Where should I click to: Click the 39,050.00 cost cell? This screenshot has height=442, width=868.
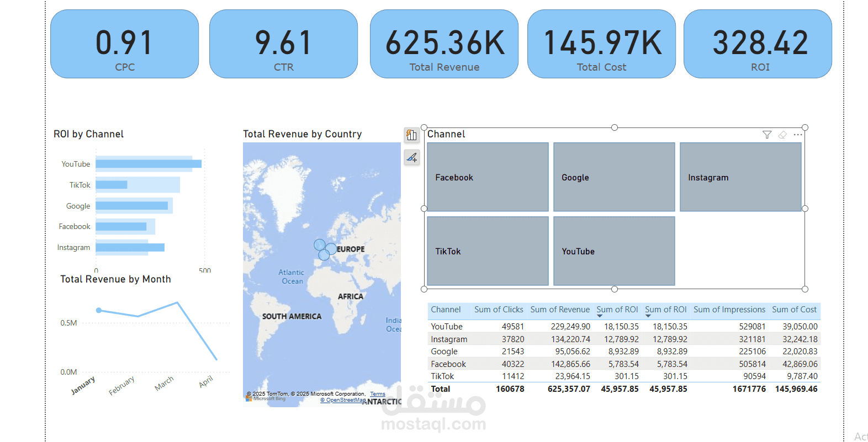[x=800, y=327]
